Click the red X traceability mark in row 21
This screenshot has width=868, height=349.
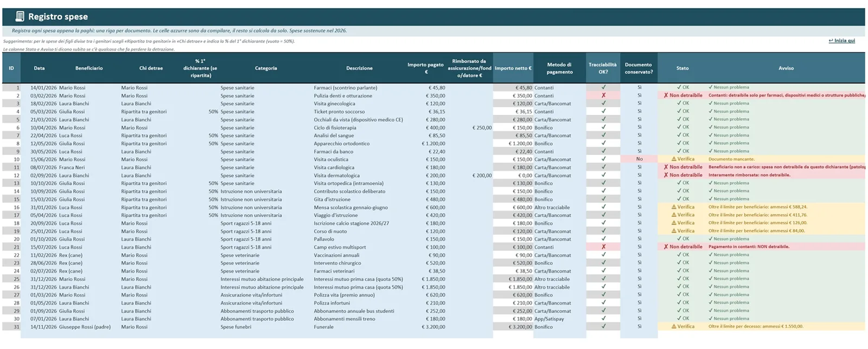click(x=603, y=247)
